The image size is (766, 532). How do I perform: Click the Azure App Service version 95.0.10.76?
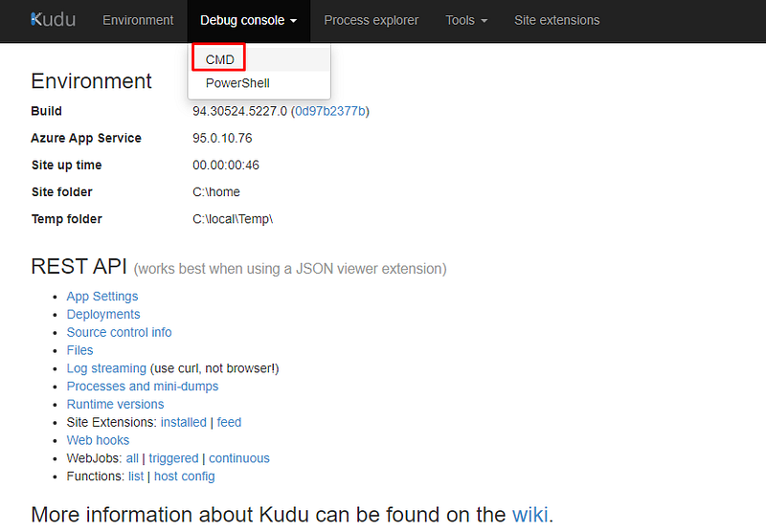click(x=222, y=138)
